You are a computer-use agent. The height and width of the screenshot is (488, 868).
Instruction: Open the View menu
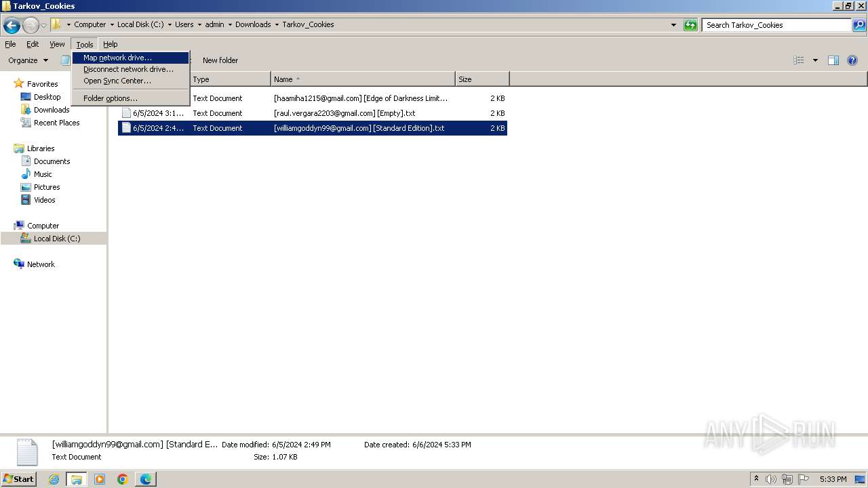[x=57, y=44]
